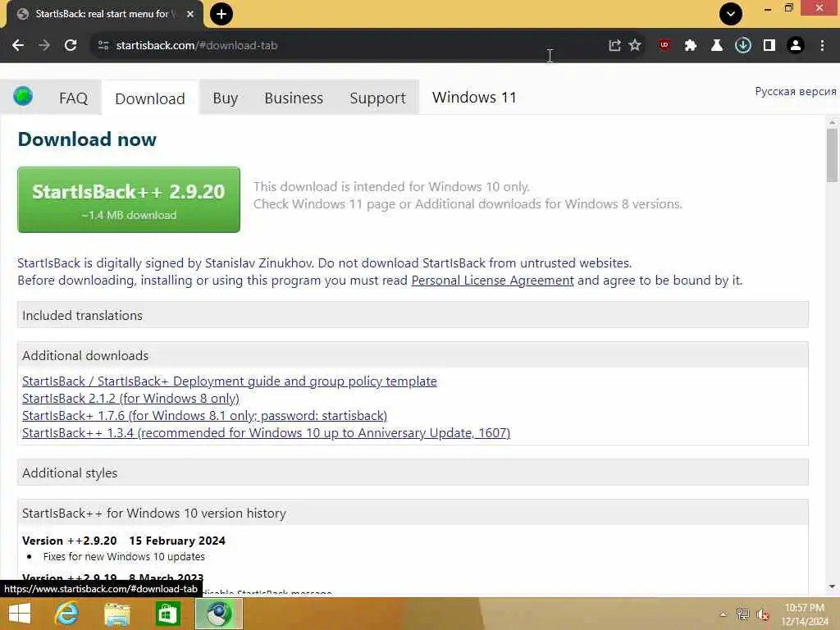
Task: Toggle the browser side panel
Action: point(769,46)
